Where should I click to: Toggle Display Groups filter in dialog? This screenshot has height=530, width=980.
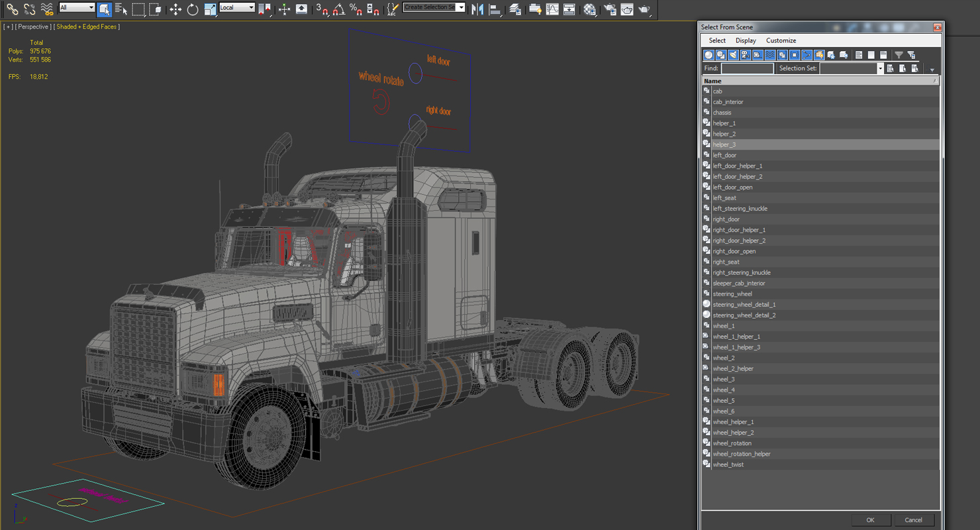click(782, 55)
